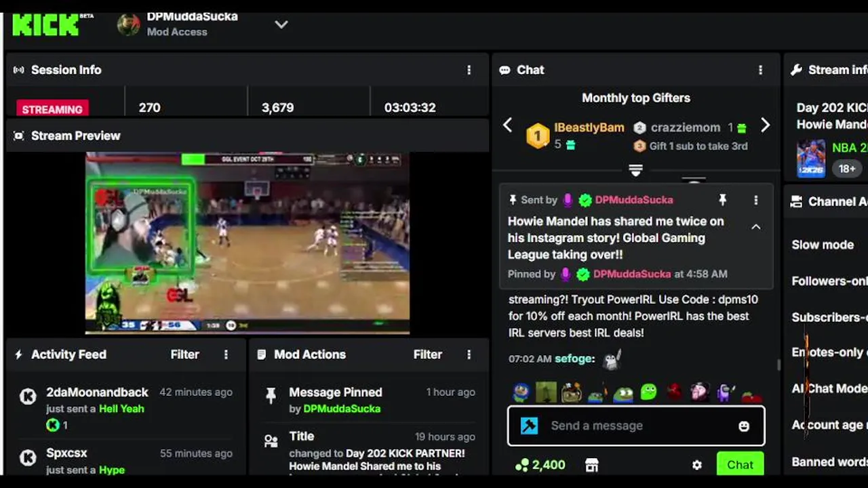868x488 pixels.
Task: Click the blue hammer mod icon in message box
Action: coord(529,426)
